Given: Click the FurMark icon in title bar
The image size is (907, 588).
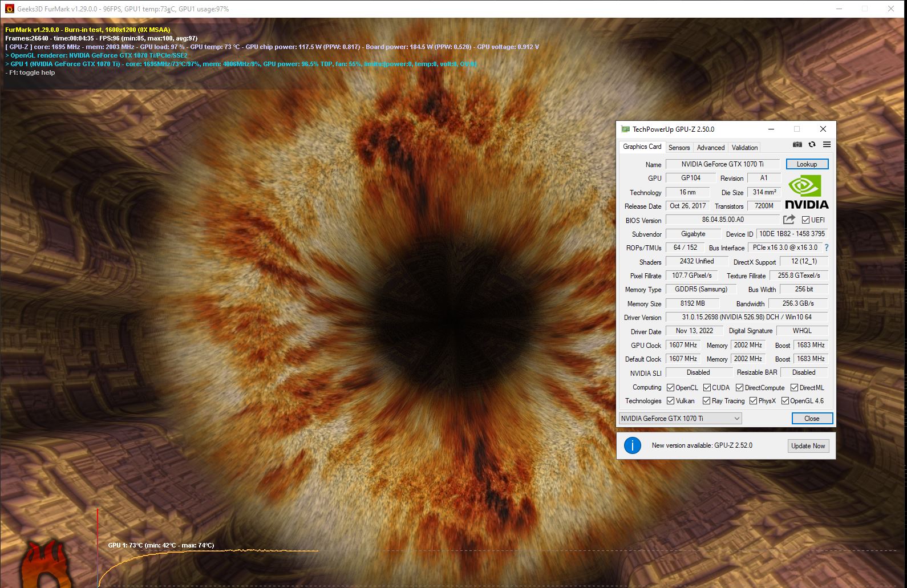Looking at the screenshot, I should (9, 9).
